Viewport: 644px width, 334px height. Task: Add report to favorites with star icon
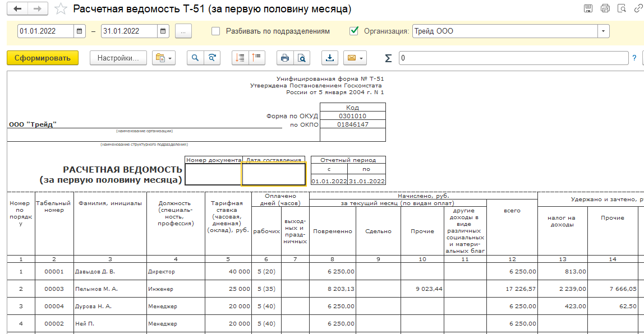[x=62, y=10]
